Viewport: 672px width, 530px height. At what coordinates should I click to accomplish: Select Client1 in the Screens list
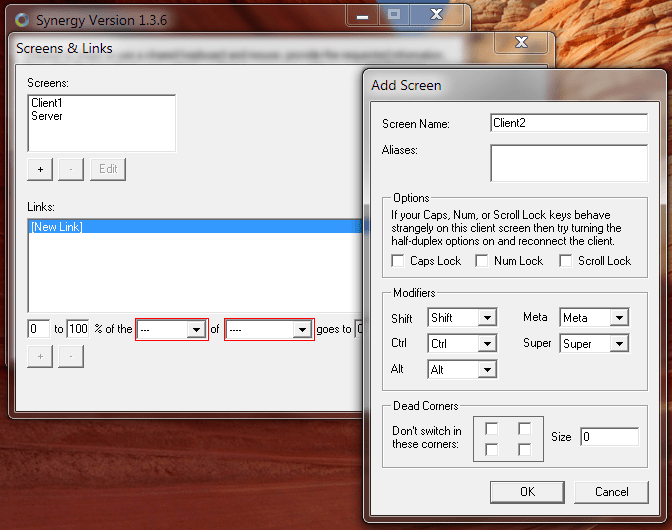(47, 103)
